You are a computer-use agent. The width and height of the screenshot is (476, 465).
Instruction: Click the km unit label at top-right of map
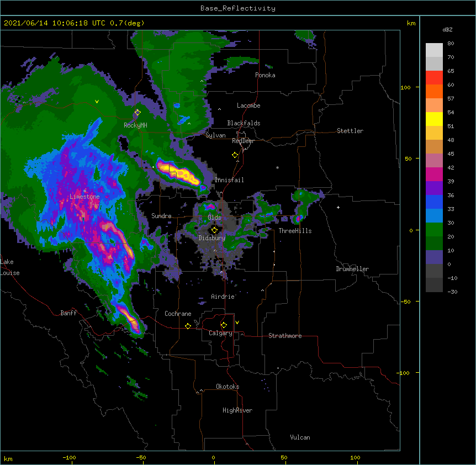411,23
